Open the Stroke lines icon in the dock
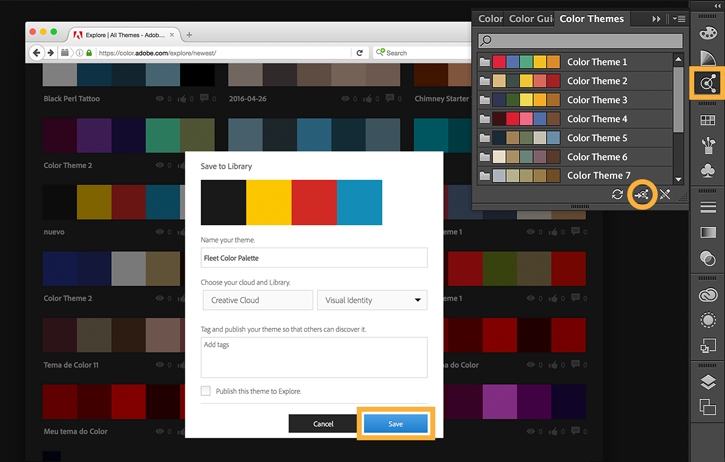 click(708, 207)
